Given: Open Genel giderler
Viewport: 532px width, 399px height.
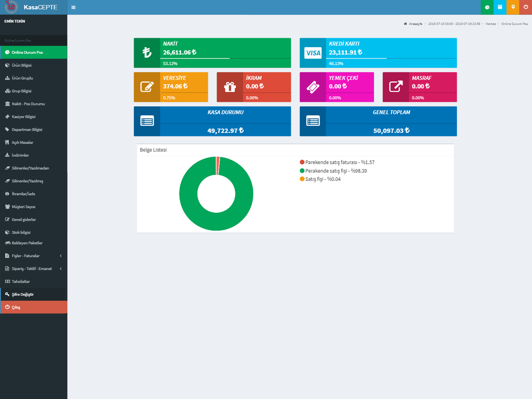Looking at the screenshot, I should [34, 220].
